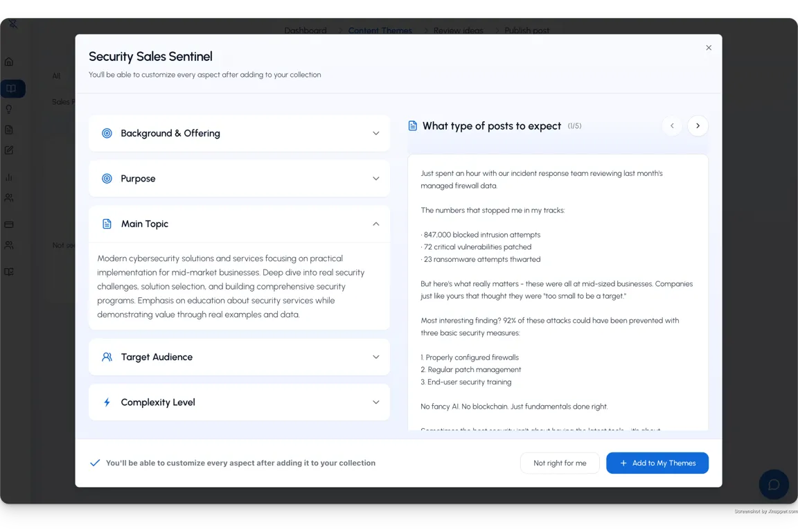Select the "All" tab behind the dialog
The height and width of the screenshot is (532, 798).
tap(56, 76)
